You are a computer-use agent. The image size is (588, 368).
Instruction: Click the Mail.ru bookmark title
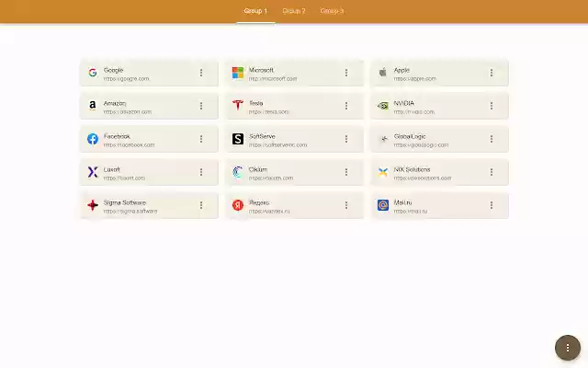click(402, 202)
